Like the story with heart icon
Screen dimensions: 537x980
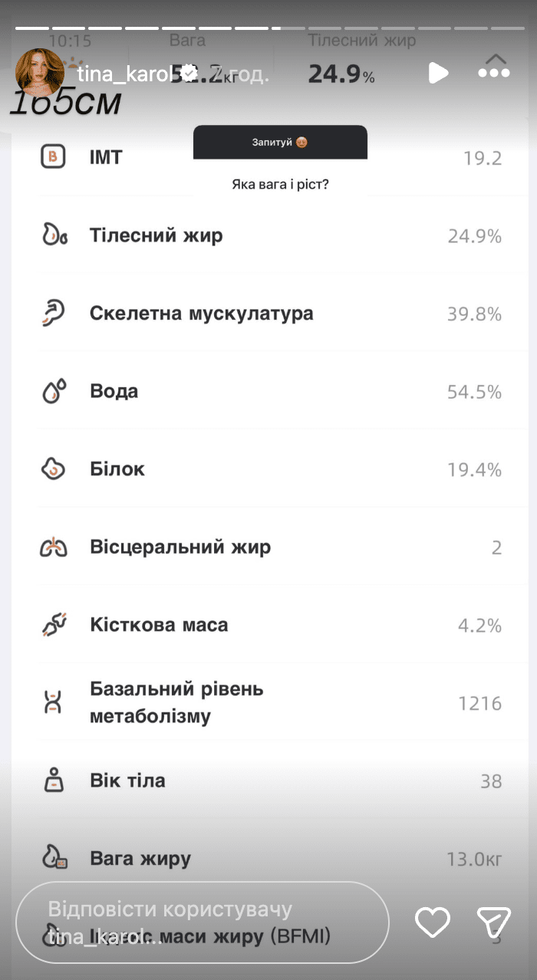[x=432, y=922]
